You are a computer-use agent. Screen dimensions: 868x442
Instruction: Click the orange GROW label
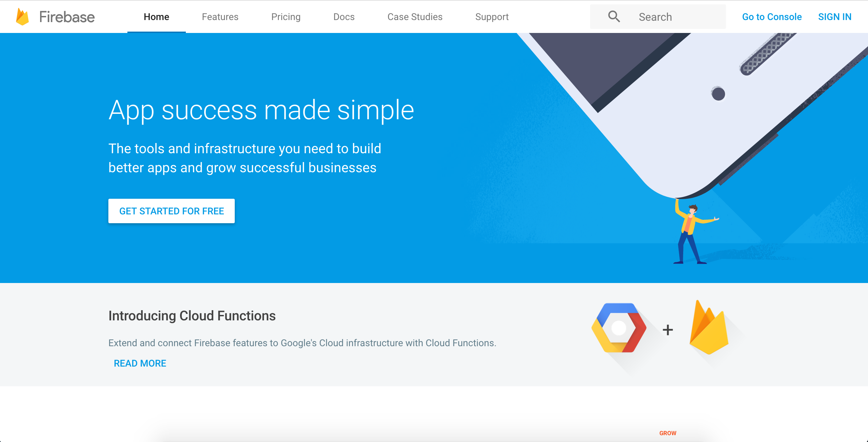point(668,433)
